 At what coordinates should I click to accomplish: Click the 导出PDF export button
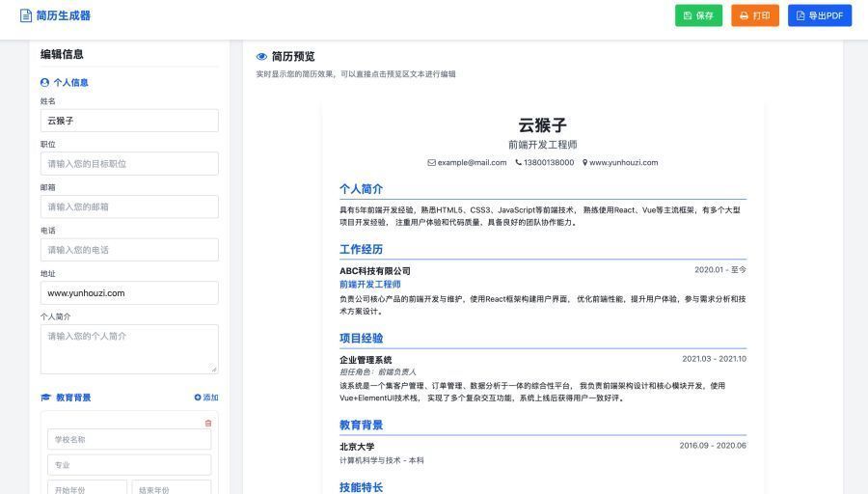point(819,15)
